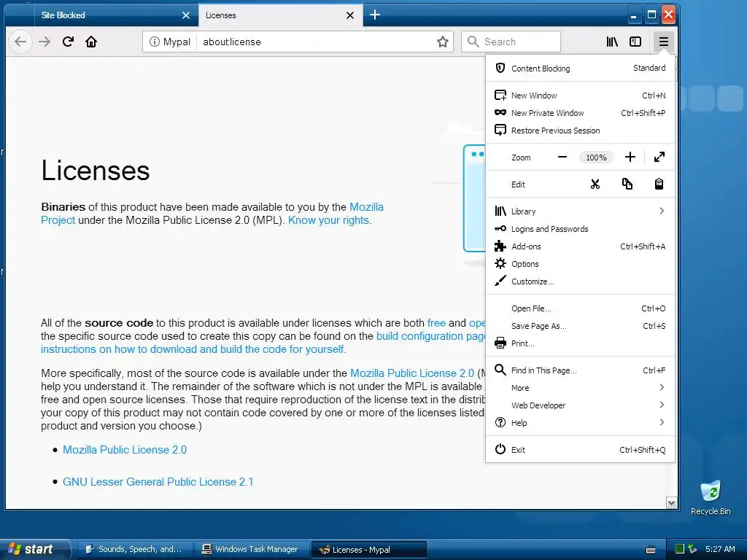747x560 pixels.
Task: Open instructions to download and build code
Action: 193,349
